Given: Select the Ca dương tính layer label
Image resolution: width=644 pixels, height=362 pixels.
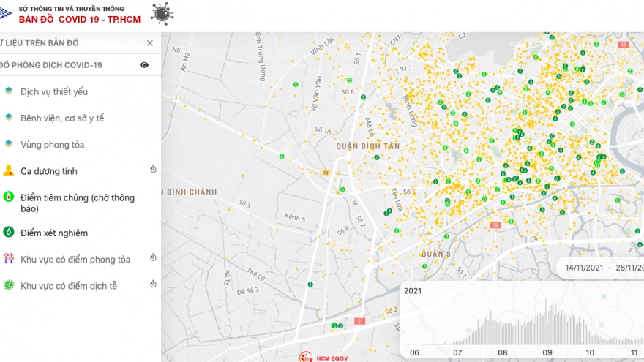Looking at the screenshot, I should pyautogui.click(x=49, y=171).
